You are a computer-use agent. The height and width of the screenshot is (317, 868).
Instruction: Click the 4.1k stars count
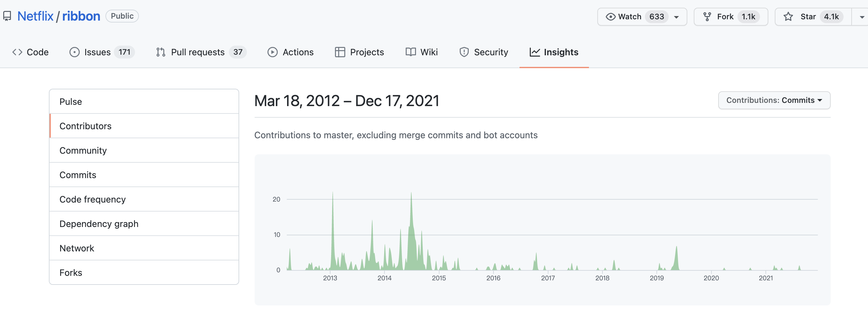[831, 16]
